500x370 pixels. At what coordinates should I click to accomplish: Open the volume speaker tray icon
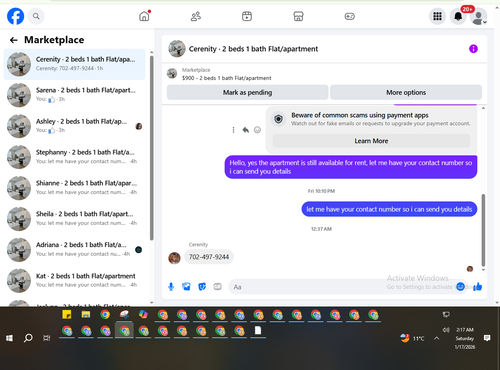click(x=446, y=330)
